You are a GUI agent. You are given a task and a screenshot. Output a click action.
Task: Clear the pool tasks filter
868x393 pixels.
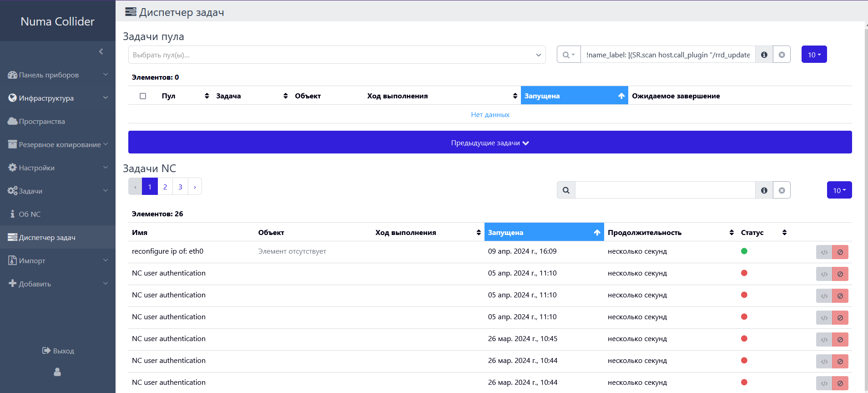[782, 55]
